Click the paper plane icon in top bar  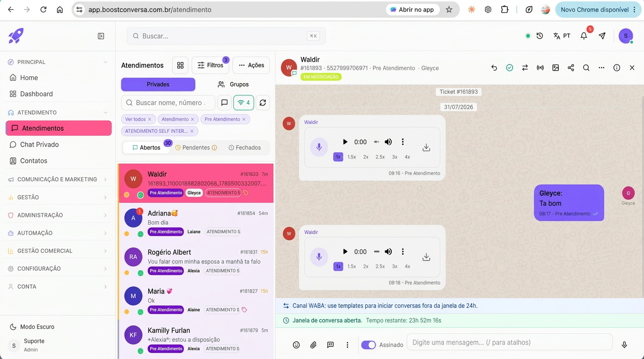tap(602, 36)
